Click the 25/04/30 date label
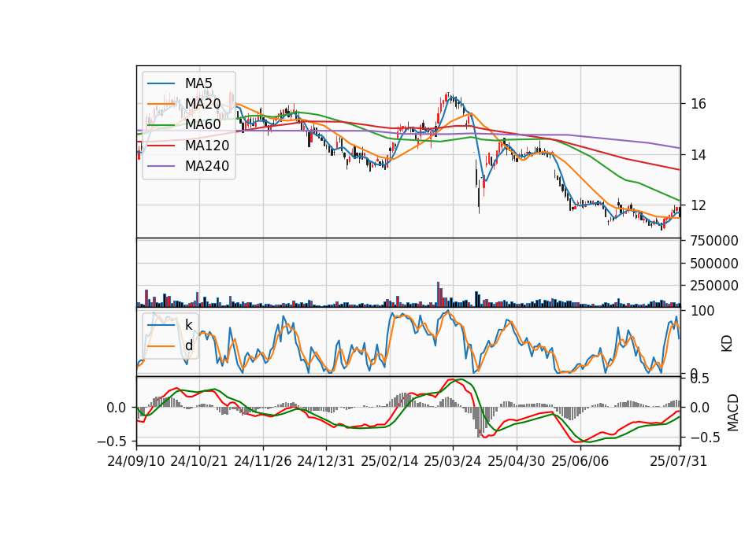756x543 pixels. (x=517, y=461)
